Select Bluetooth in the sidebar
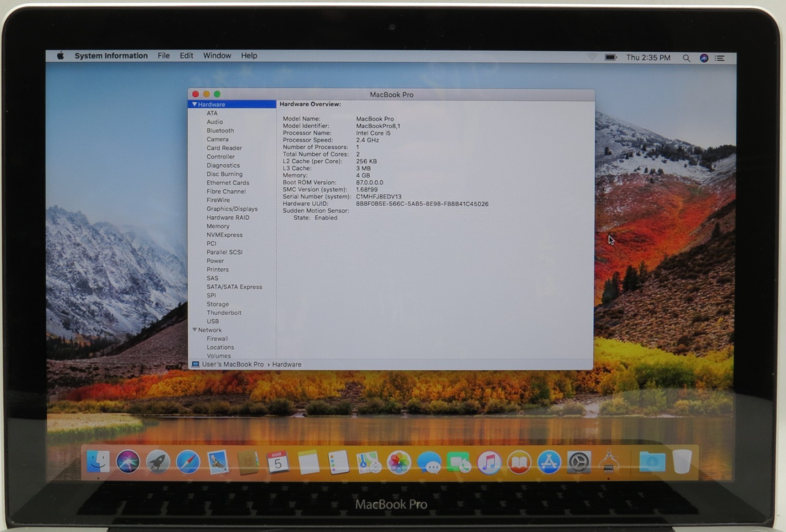 [220, 131]
